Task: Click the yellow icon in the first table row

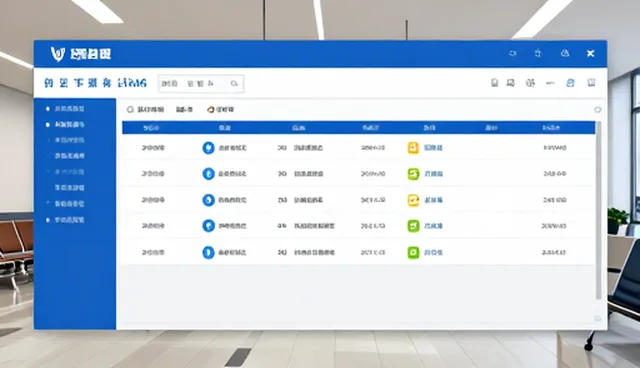Action: 413,148
